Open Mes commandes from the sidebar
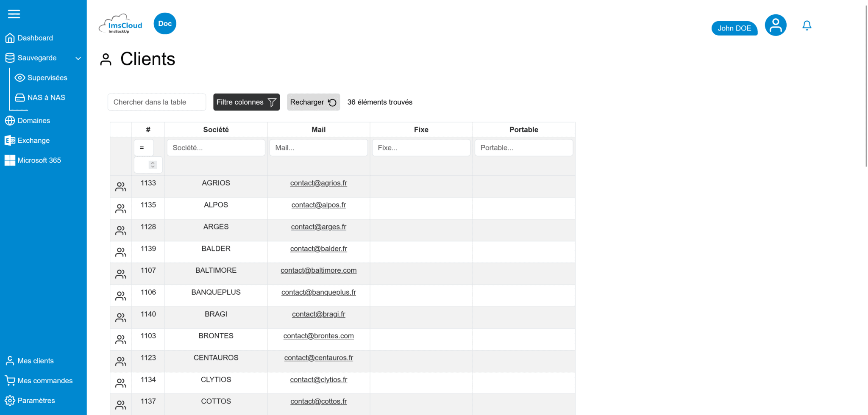The height and width of the screenshot is (415, 868). coord(45,380)
